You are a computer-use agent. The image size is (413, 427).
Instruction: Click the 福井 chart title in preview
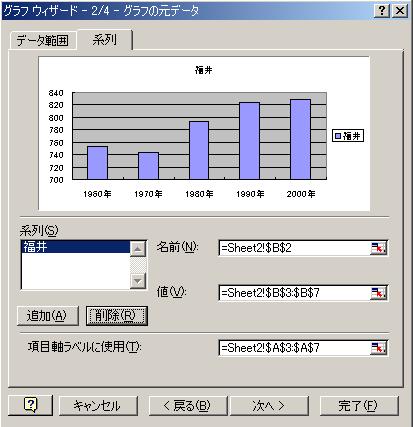[204, 70]
